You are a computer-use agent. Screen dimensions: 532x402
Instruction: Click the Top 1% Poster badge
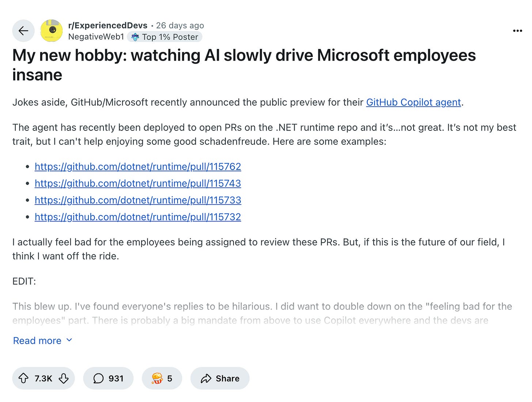164,37
